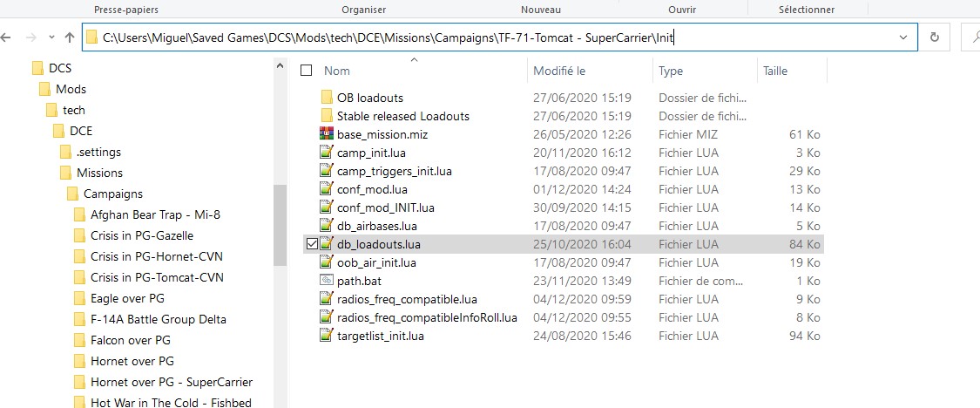Open Eagle over PG folder
The image size is (980, 408).
(127, 298)
